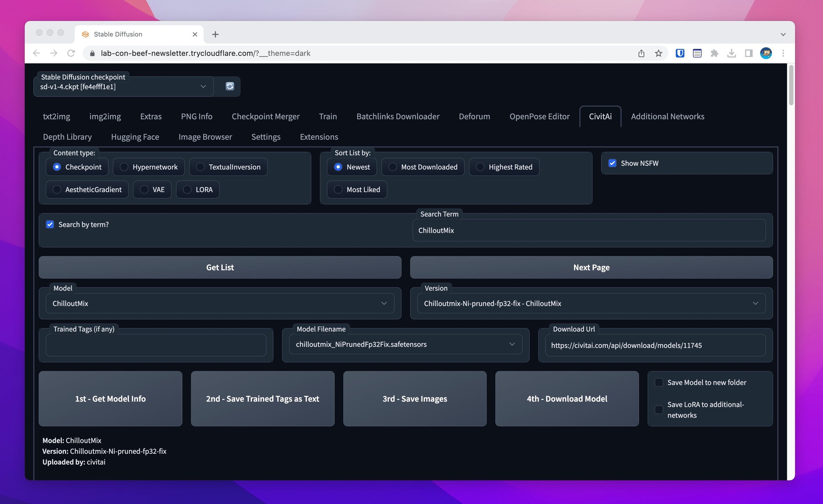Screen dimensions: 823x504
Task: Expand the Stable Diffusion checkpoint dropdown
Action: 203,87
